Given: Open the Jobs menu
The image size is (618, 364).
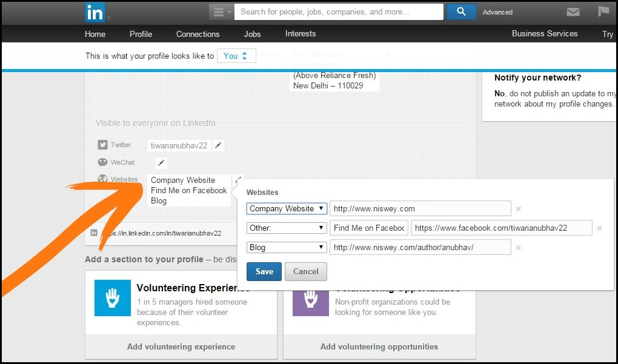Looking at the screenshot, I should pyautogui.click(x=252, y=34).
